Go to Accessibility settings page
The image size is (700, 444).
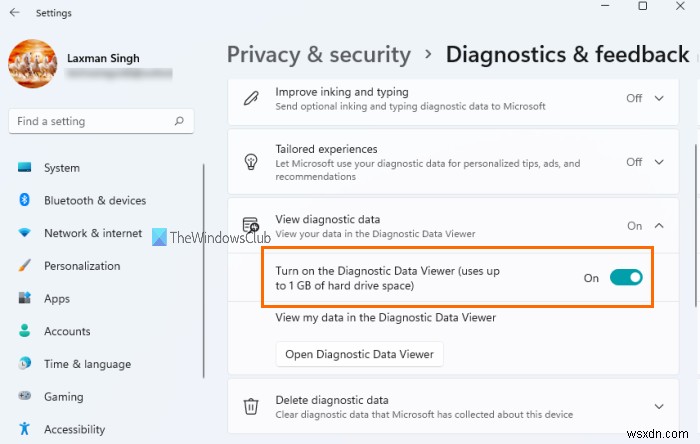click(74, 430)
